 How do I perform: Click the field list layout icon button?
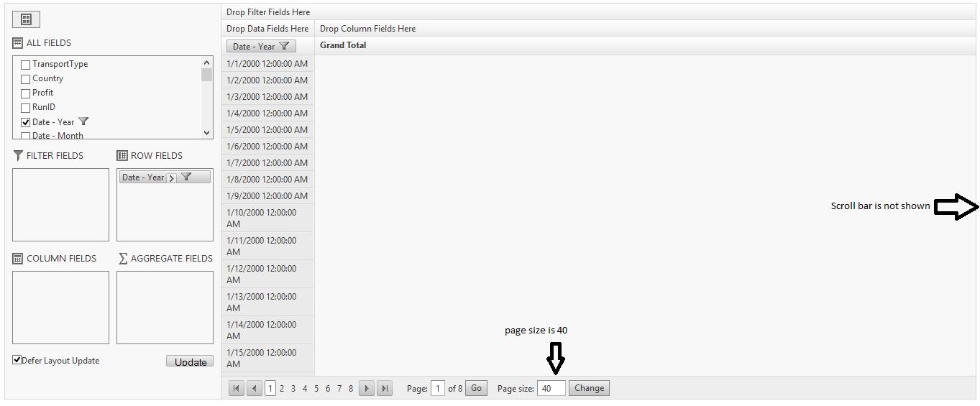(x=27, y=19)
